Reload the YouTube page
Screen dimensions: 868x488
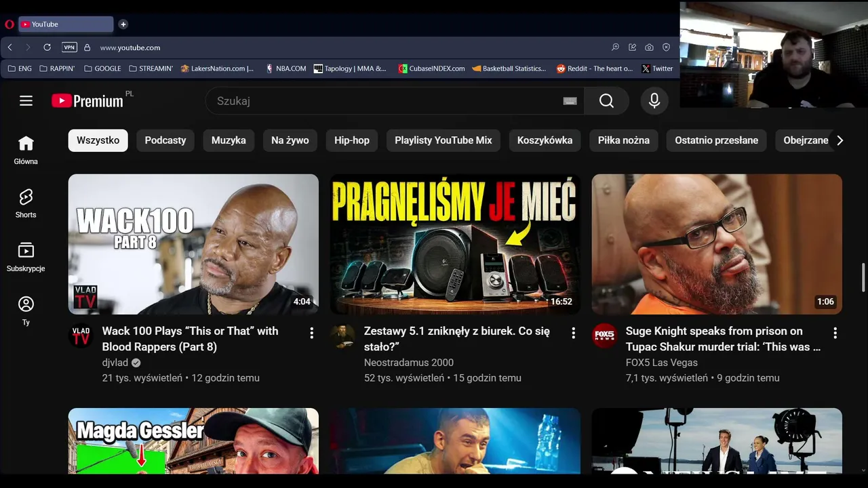tap(47, 47)
